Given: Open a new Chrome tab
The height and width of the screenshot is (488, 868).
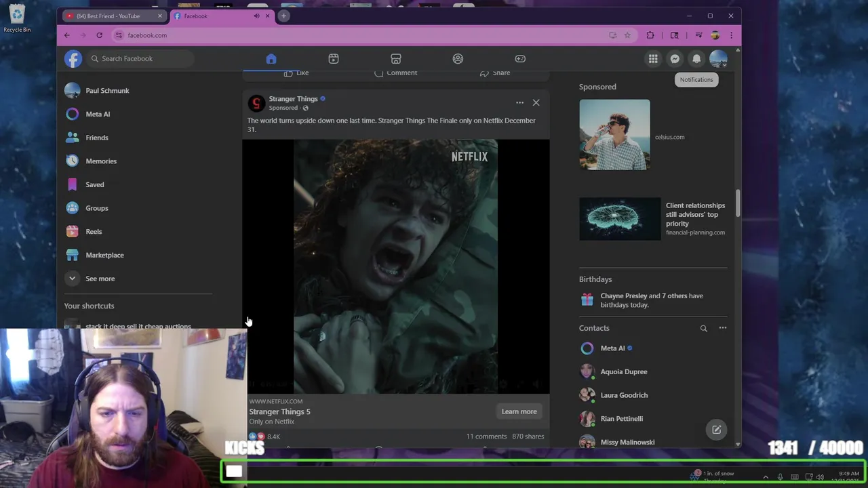Looking at the screenshot, I should (x=283, y=16).
